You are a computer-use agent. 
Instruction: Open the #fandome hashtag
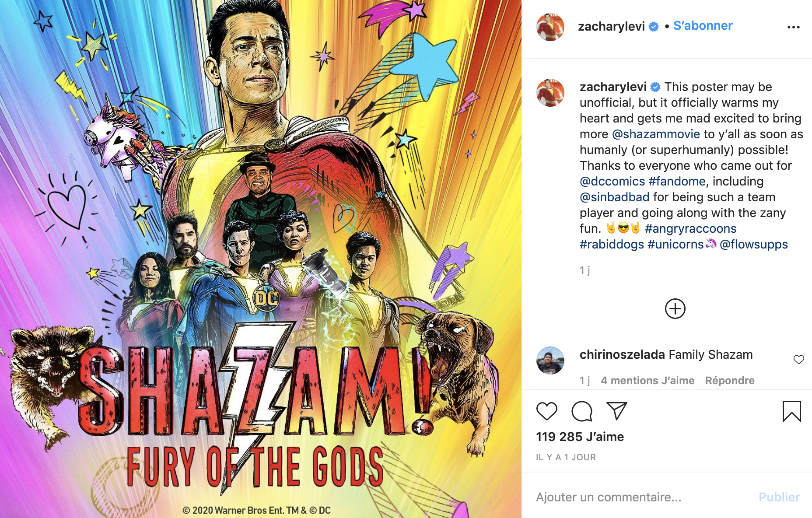pyautogui.click(x=677, y=181)
